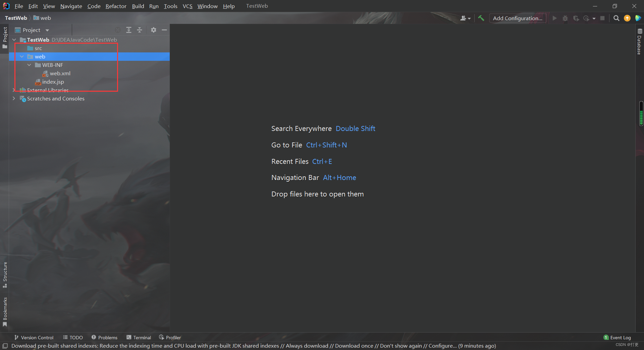Click TestWeb breadcrumb in navigation bar
The image size is (644, 350).
16,18
